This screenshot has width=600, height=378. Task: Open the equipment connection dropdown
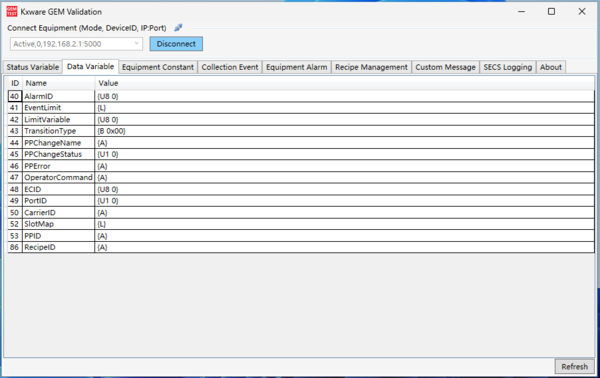[77, 44]
